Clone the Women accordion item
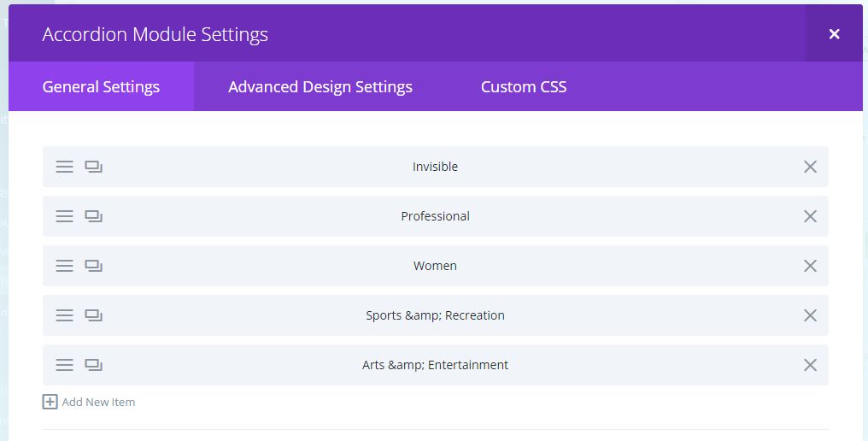The height and width of the screenshot is (441, 868). click(x=93, y=266)
